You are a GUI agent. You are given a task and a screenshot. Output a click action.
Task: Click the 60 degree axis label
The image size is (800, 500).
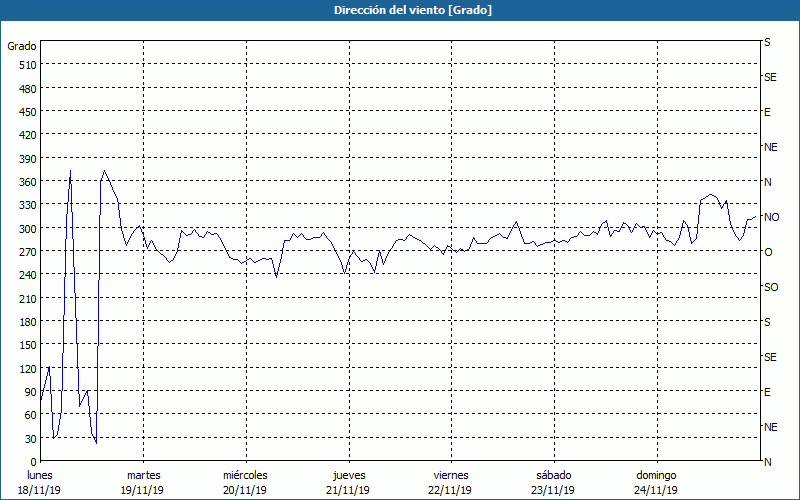coord(31,415)
